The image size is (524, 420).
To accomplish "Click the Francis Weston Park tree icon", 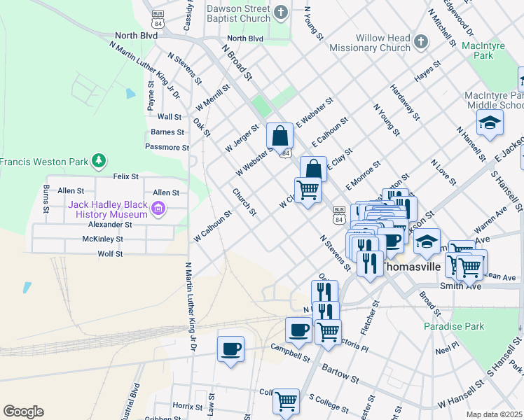I will (99, 161).
